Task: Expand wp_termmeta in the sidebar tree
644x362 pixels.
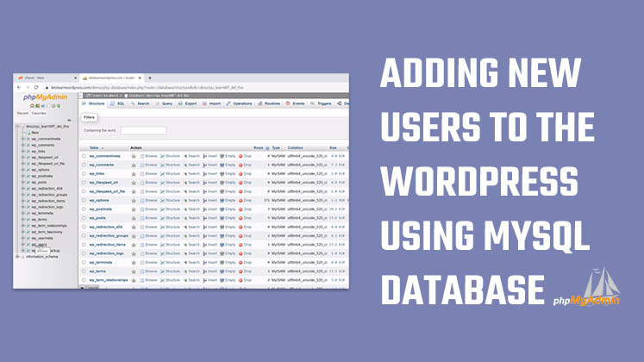Action: pyautogui.click(x=23, y=214)
